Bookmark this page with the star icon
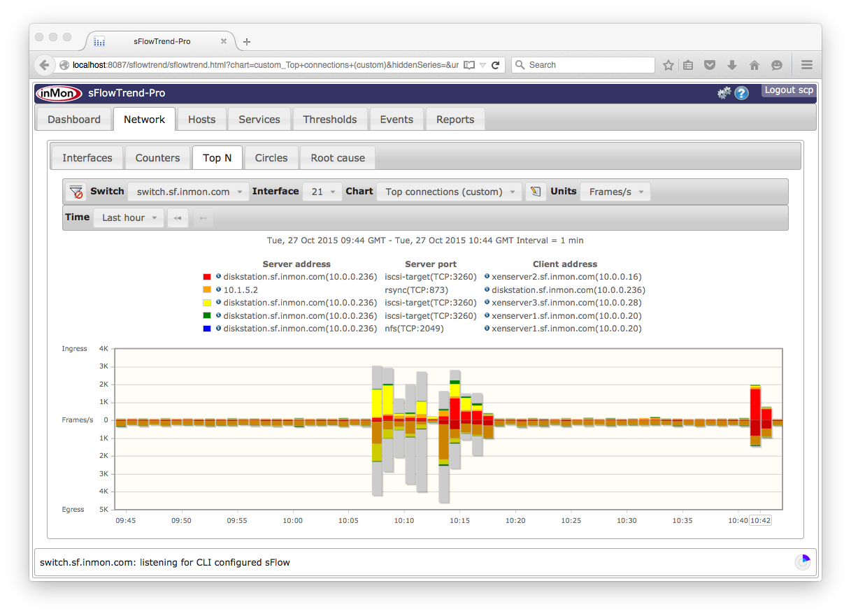This screenshot has width=851, height=616. click(x=668, y=65)
